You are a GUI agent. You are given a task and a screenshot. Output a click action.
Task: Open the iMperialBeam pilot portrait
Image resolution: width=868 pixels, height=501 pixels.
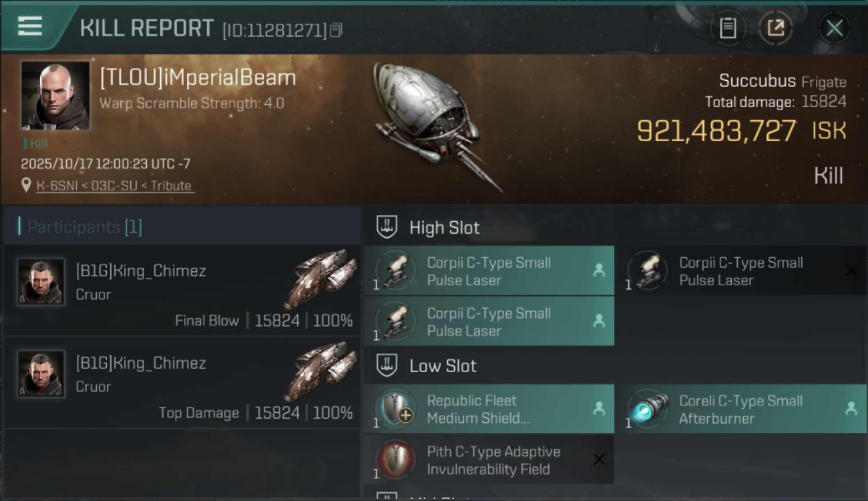55,96
